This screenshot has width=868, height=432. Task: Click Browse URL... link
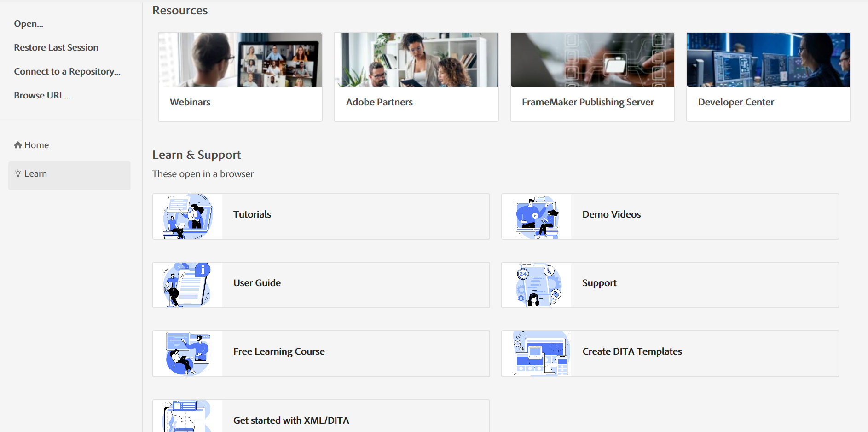[x=42, y=96]
